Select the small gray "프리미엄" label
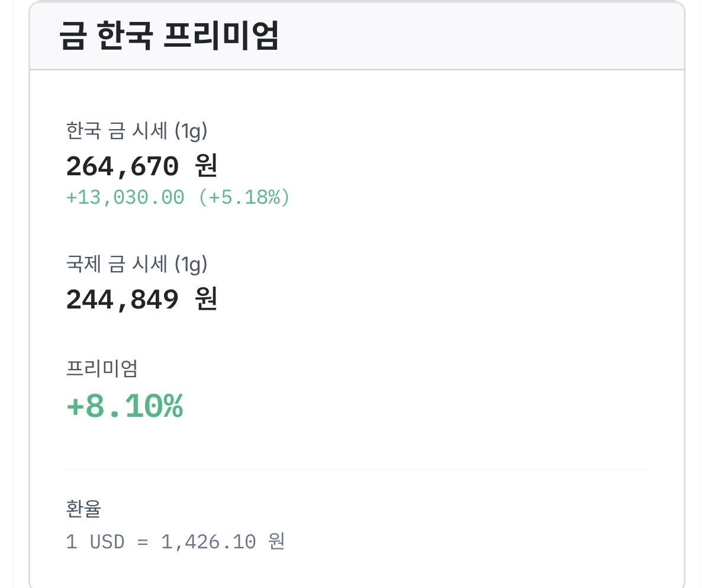The width and height of the screenshot is (714, 588). [x=102, y=368]
